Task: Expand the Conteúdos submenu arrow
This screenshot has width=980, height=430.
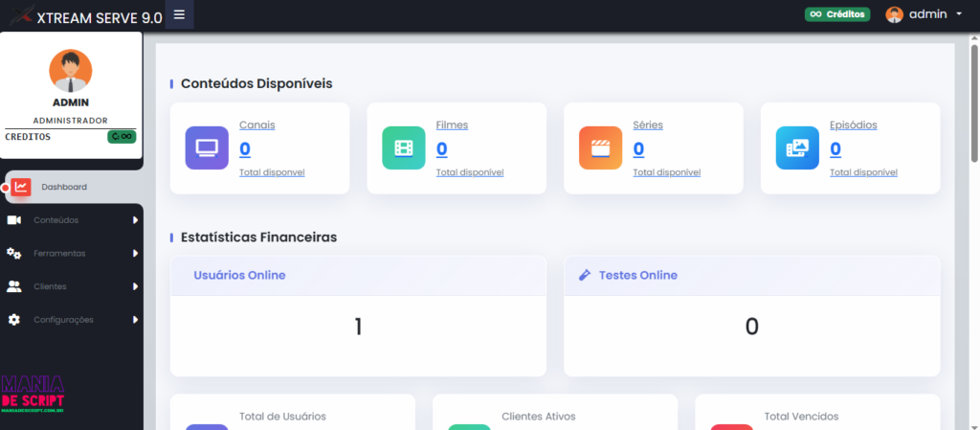Action: [135, 220]
